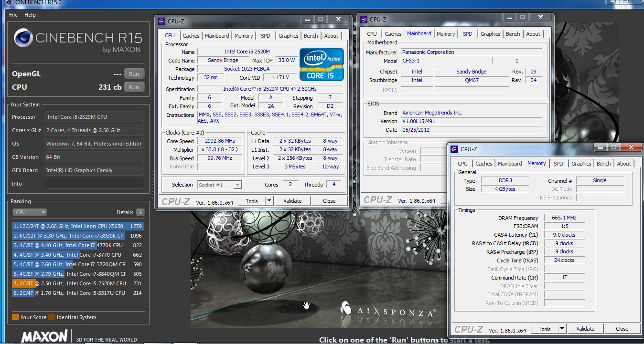The width and height of the screenshot is (644, 344).
Task: Run the CPU benchmark
Action: click(134, 87)
